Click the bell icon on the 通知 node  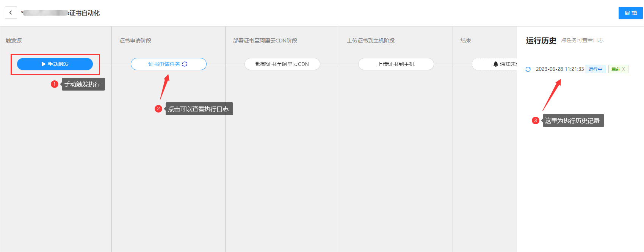pos(495,64)
